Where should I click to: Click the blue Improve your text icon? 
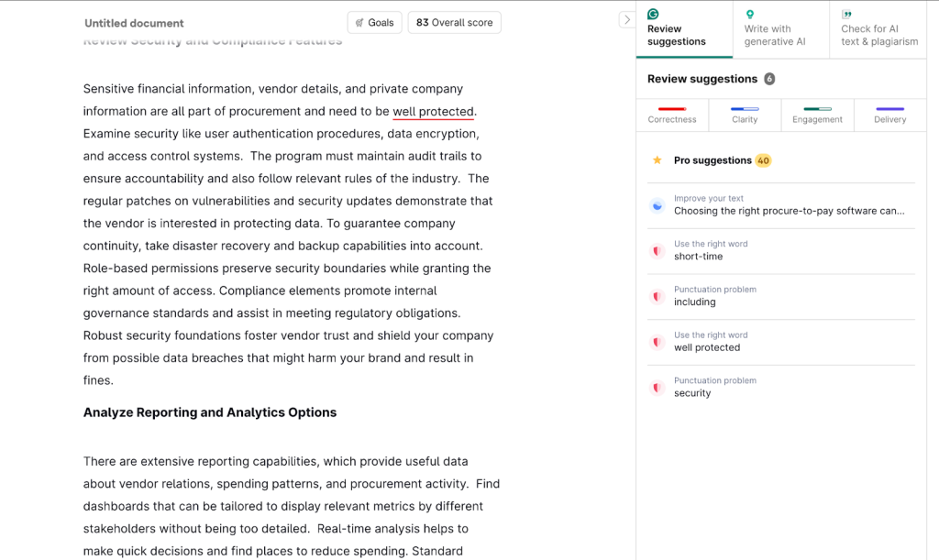[x=657, y=205]
